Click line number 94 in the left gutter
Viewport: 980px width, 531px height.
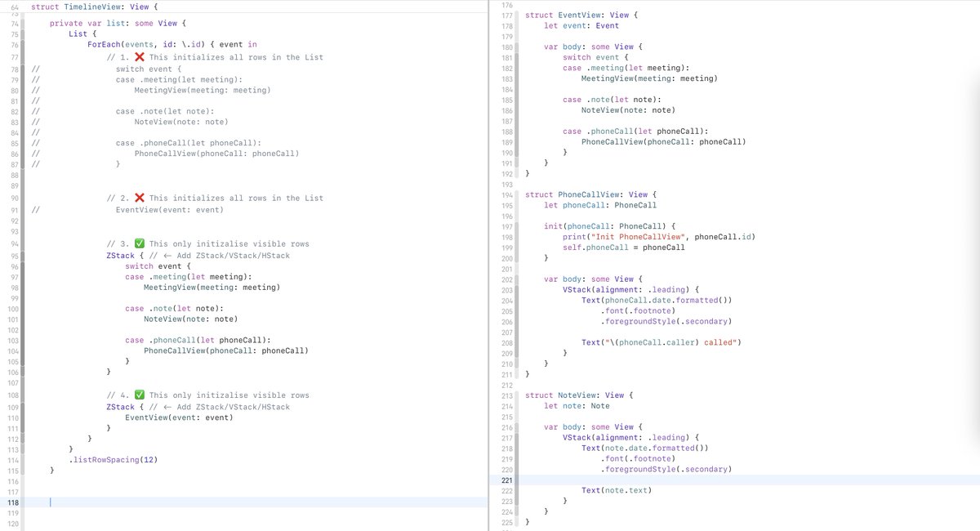click(15, 244)
